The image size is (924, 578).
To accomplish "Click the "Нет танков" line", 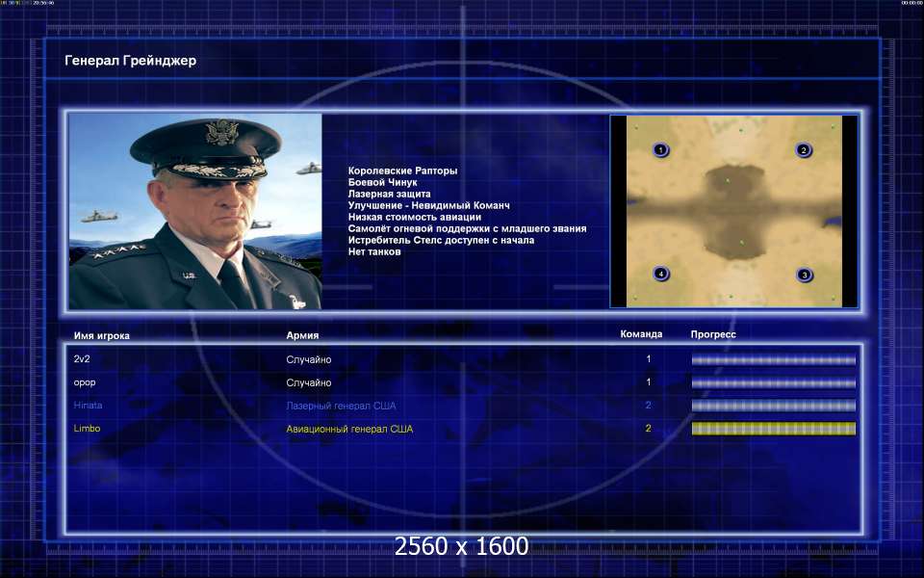I will (x=374, y=251).
